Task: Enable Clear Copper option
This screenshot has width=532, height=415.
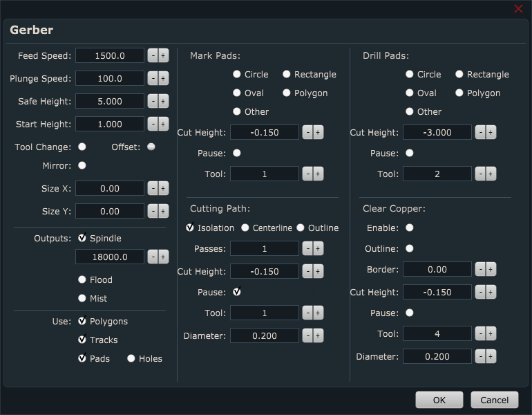Action: coord(410,228)
